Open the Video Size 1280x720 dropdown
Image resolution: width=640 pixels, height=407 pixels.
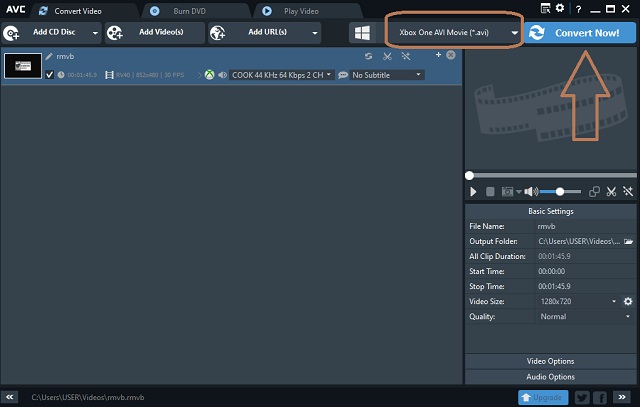coord(578,302)
